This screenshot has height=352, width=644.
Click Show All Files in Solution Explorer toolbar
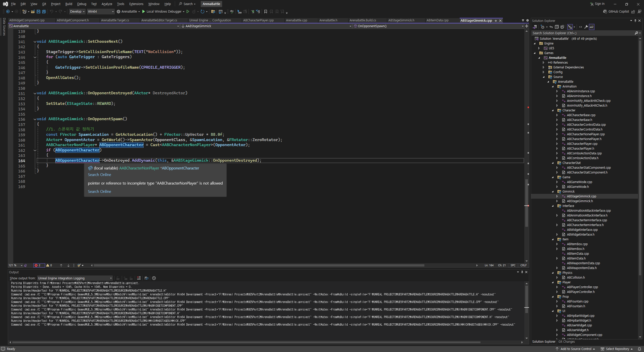562,27
